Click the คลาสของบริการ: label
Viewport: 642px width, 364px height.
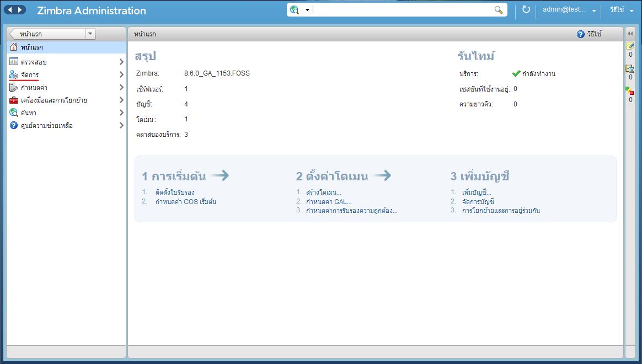point(158,135)
